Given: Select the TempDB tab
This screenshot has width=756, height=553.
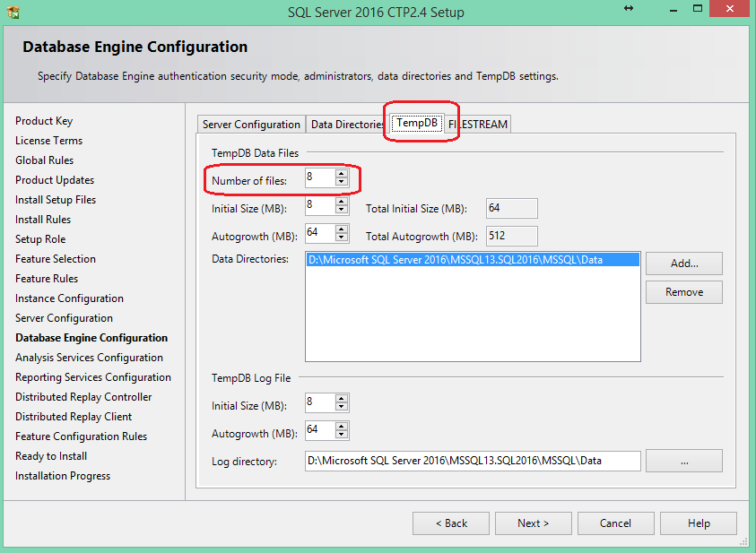Looking at the screenshot, I should (x=417, y=123).
